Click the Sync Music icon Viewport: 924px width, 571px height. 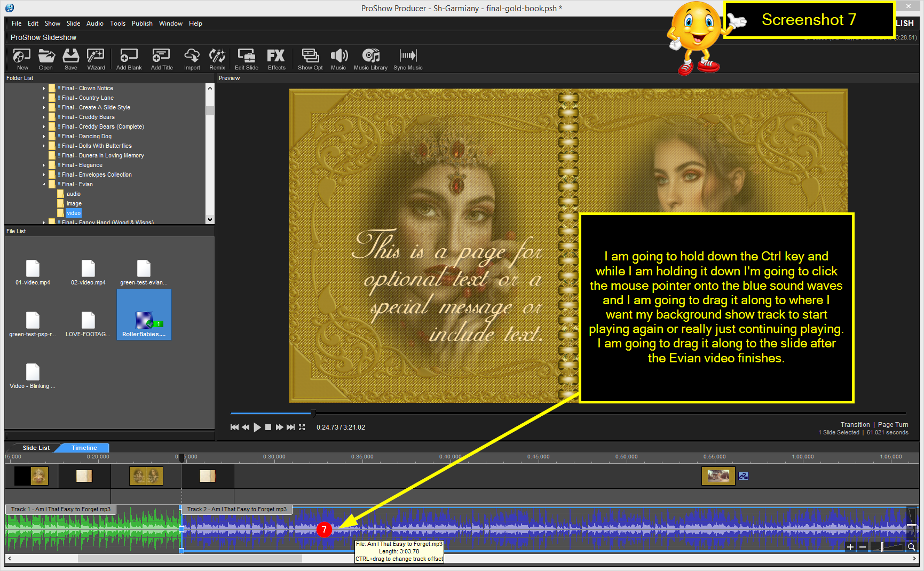click(408, 59)
